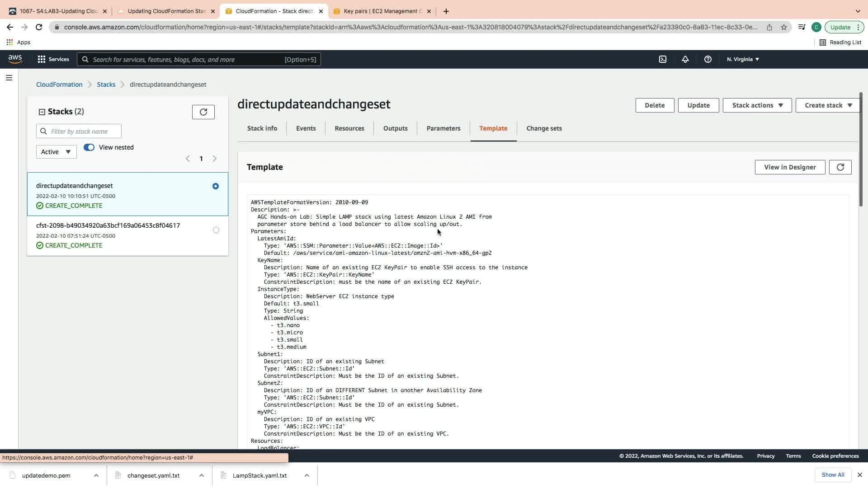Select the directupdateandchangeset stack radio button
The width and height of the screenshot is (868, 488).
(216, 186)
